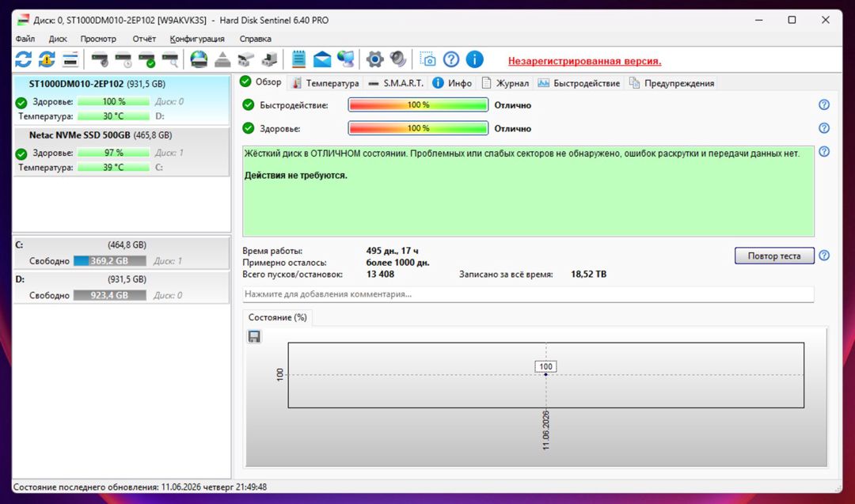This screenshot has height=504, width=855.
Task: Click the speaker sound toolbar icon
Action: click(x=398, y=59)
